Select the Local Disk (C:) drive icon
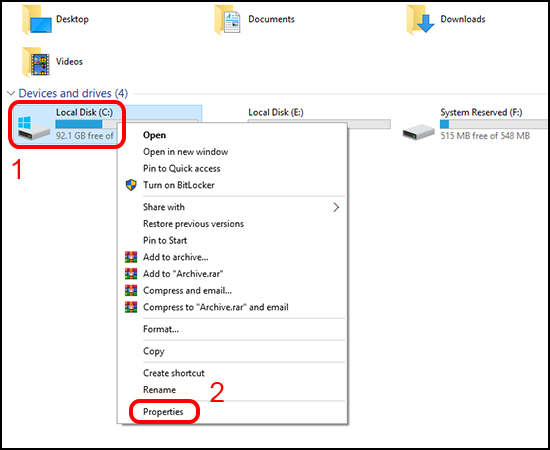Viewport: 550px width, 450px height. pos(33,128)
